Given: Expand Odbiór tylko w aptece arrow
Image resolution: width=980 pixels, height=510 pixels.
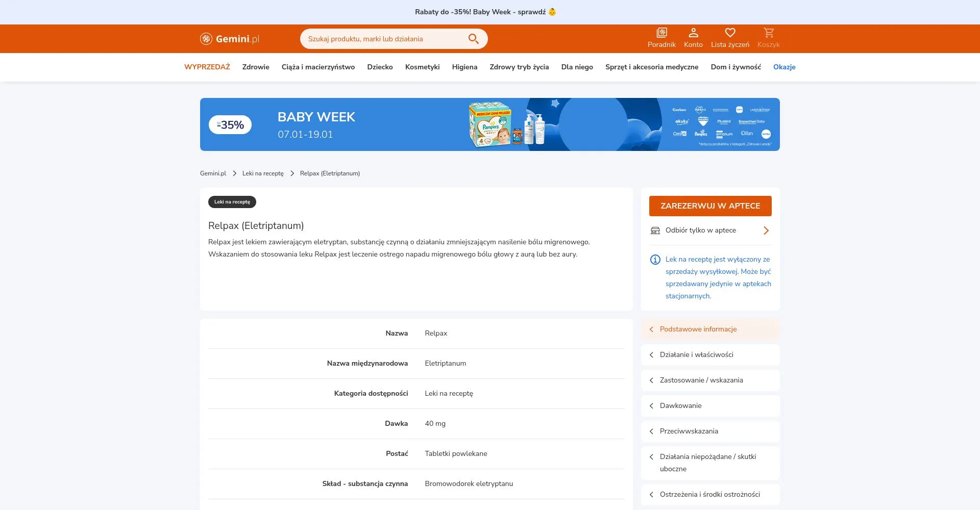Looking at the screenshot, I should (766, 231).
